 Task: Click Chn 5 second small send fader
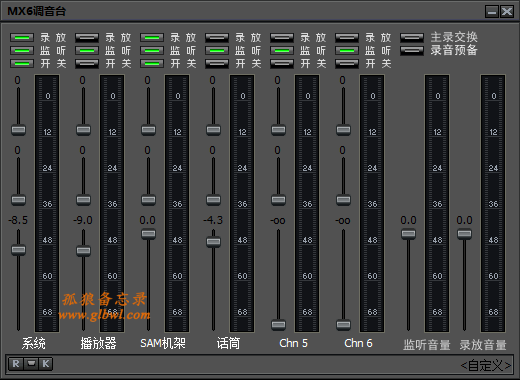pos(278,200)
